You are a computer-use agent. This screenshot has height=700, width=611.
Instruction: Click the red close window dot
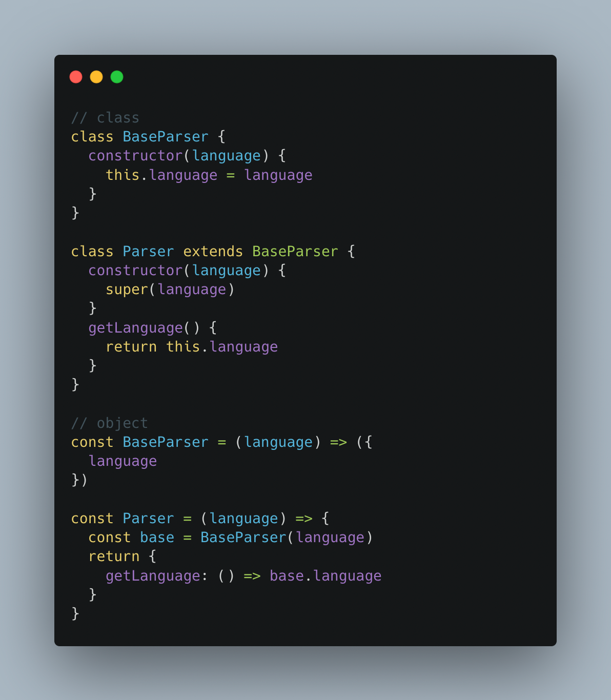coord(76,77)
